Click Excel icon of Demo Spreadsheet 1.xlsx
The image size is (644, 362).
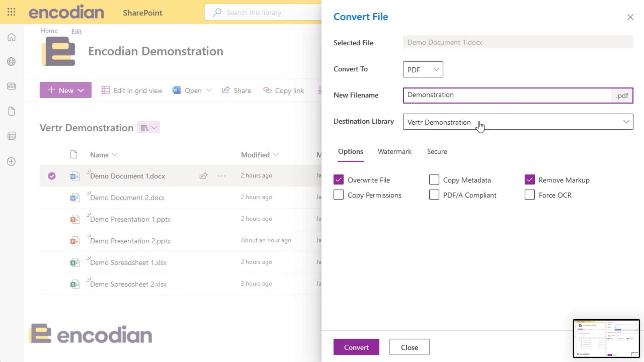click(x=74, y=262)
